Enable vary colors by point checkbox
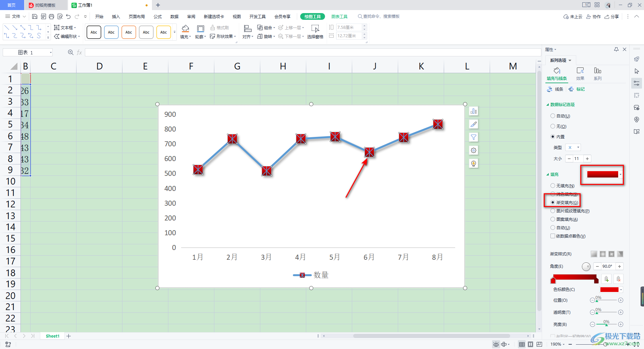 [553, 236]
